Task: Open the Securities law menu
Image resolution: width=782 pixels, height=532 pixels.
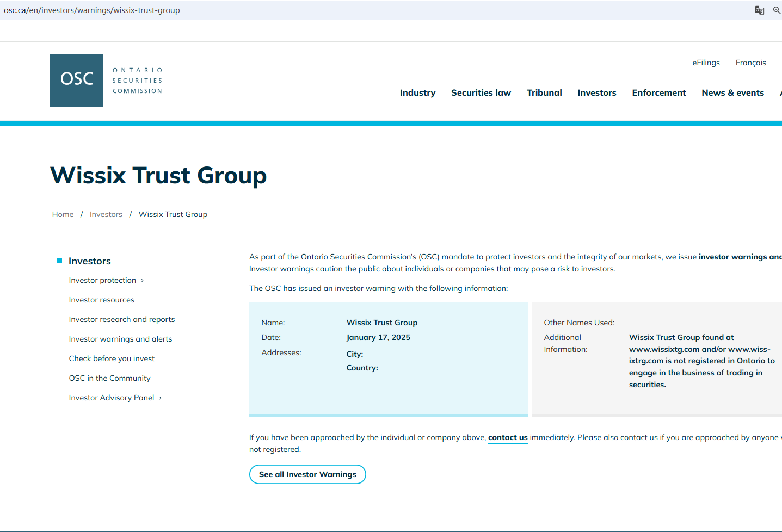Action: (481, 93)
